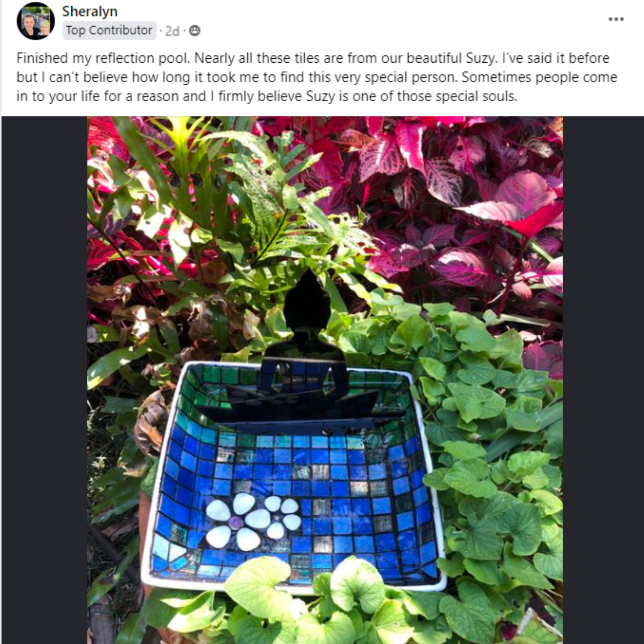This screenshot has width=644, height=644.
Task: Open Sheralyn's profile name link
Action: tap(89, 11)
